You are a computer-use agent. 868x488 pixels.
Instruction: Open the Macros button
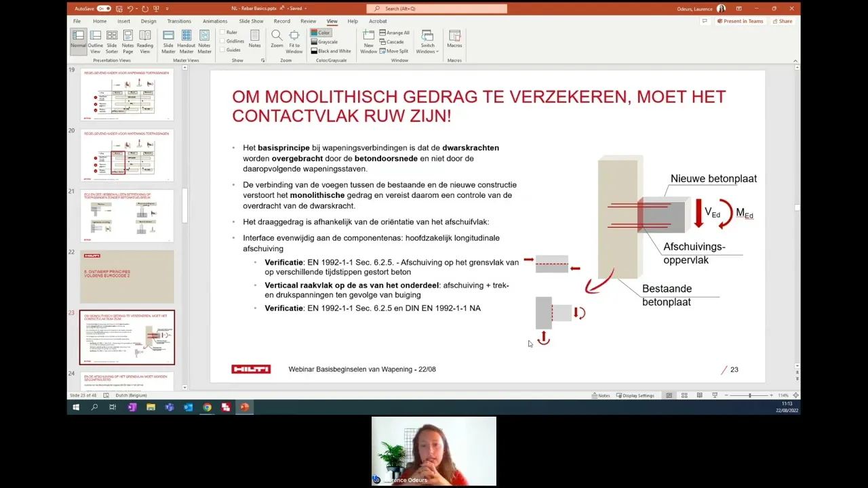(x=454, y=39)
